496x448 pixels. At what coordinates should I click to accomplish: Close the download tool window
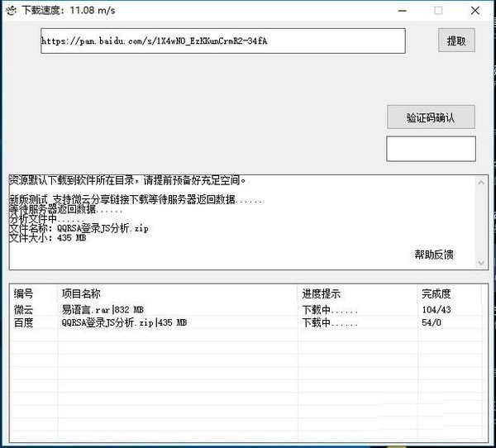tap(475, 11)
